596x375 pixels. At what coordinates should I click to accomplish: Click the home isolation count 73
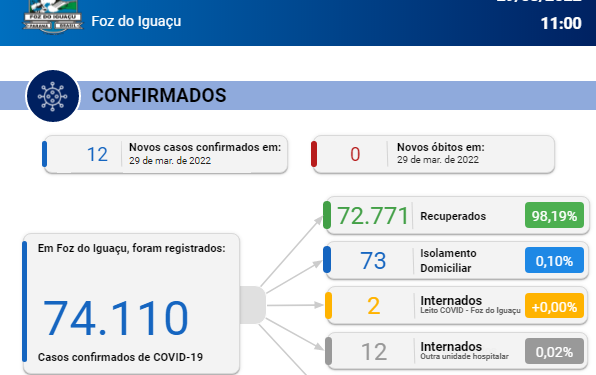tap(373, 261)
